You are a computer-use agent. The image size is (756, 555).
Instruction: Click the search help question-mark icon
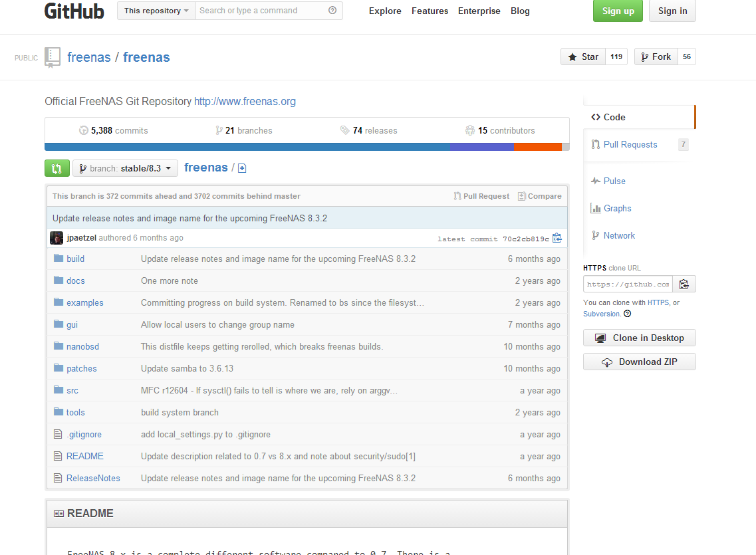(x=332, y=10)
